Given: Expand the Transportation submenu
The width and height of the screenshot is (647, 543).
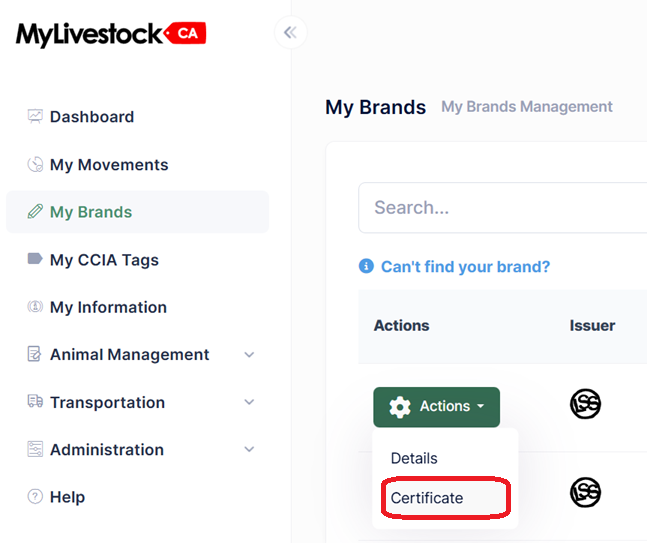Looking at the screenshot, I should (249, 402).
